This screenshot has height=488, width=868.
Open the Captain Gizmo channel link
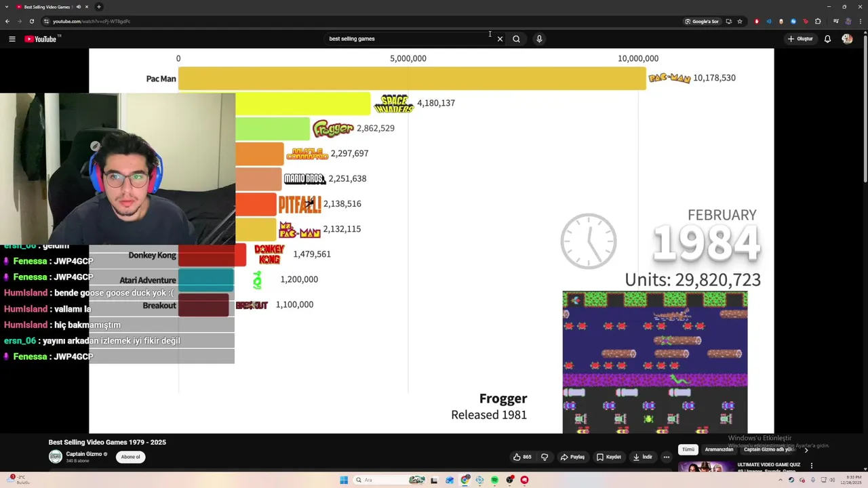pyautogui.click(x=84, y=454)
